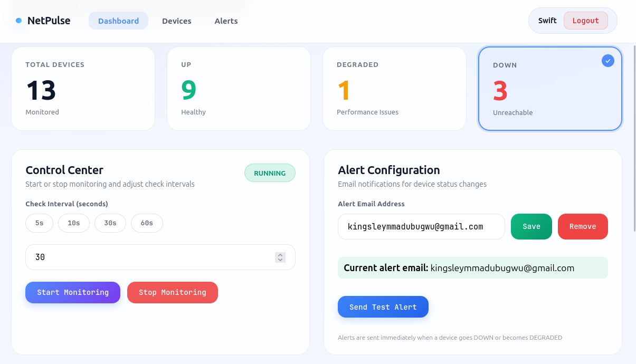636x364 pixels.
Task: Choose the 60s interval preset
Action: pos(147,223)
